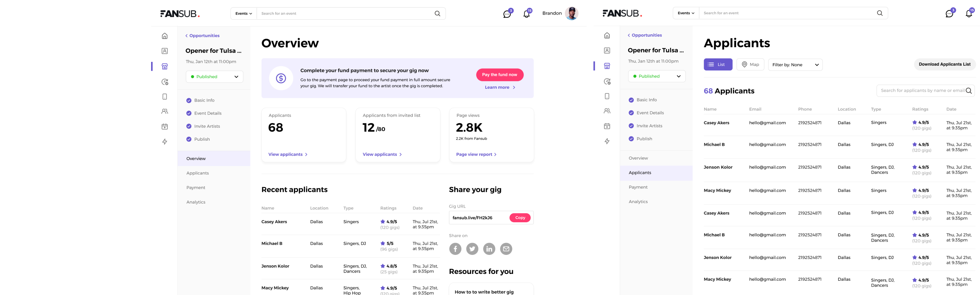Switch applicants to List view
Image resolution: width=980 pixels, height=295 pixels.
(x=718, y=65)
